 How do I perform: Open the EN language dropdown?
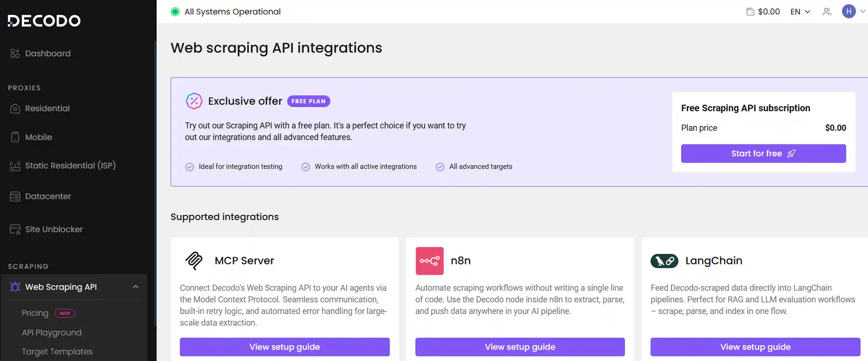[800, 12]
